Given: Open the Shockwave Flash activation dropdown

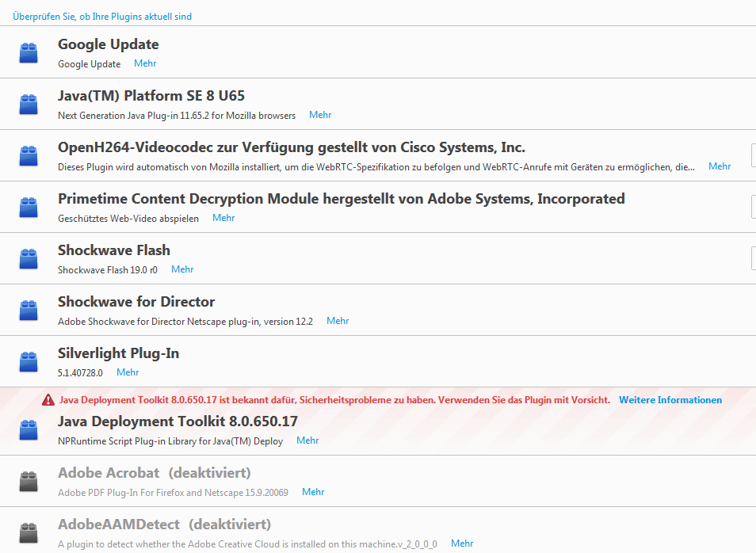Looking at the screenshot, I should (x=753, y=258).
